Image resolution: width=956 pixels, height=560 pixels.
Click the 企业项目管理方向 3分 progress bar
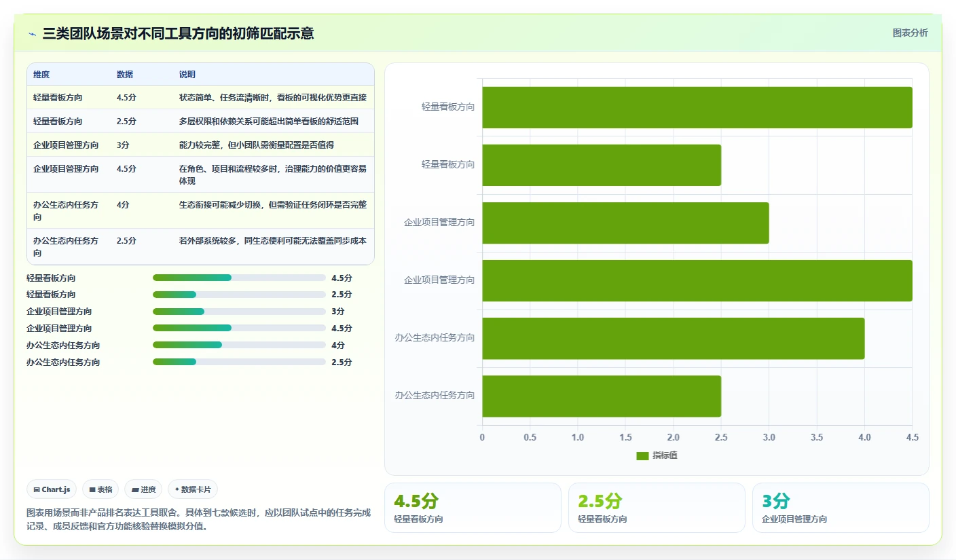pos(239,312)
